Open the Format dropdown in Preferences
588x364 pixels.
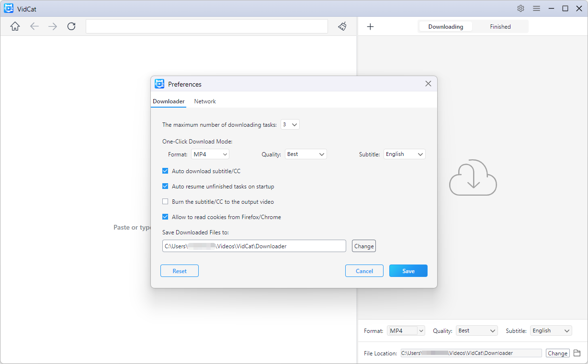coord(210,154)
